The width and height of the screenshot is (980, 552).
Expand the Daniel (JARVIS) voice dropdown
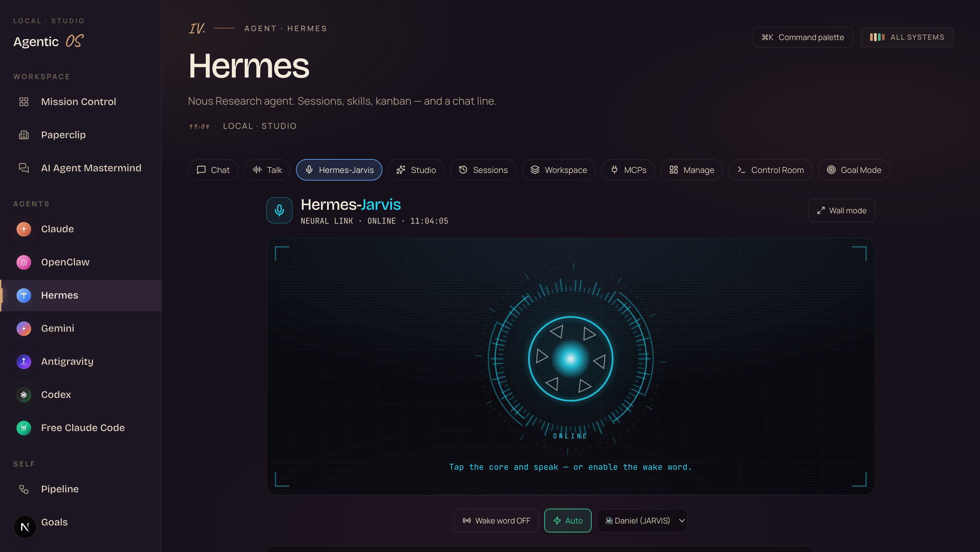click(642, 521)
